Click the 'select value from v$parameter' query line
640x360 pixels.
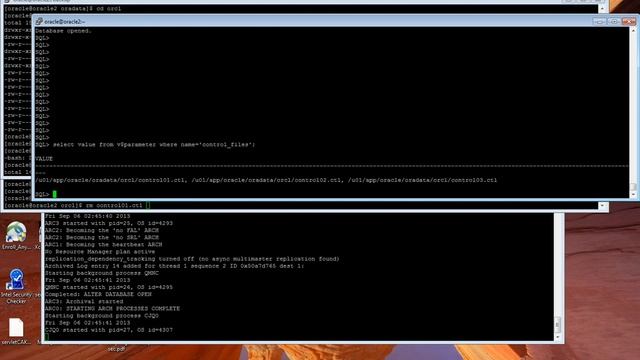click(x=145, y=144)
